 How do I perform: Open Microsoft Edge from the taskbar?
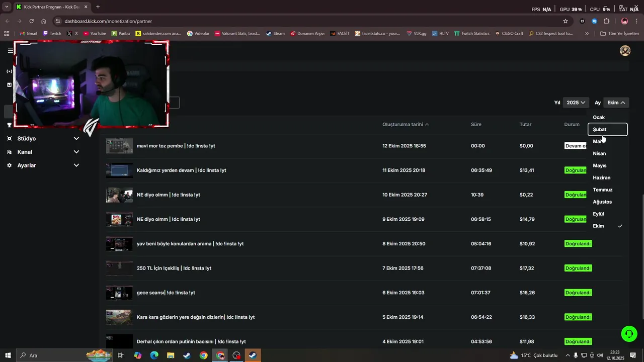pyautogui.click(x=154, y=355)
